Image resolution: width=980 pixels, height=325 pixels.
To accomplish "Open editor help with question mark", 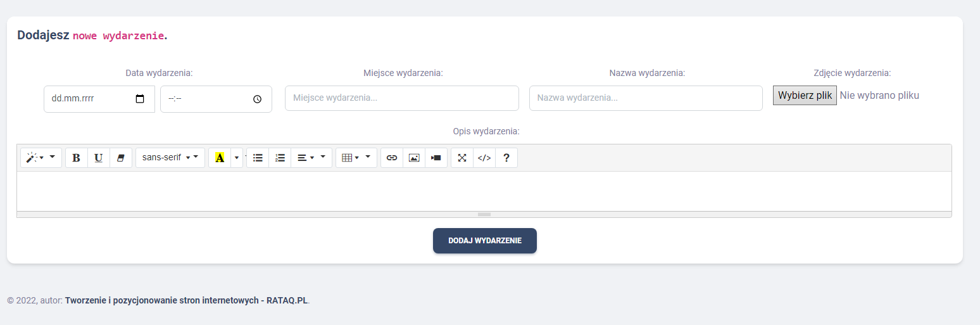I will click(x=506, y=158).
